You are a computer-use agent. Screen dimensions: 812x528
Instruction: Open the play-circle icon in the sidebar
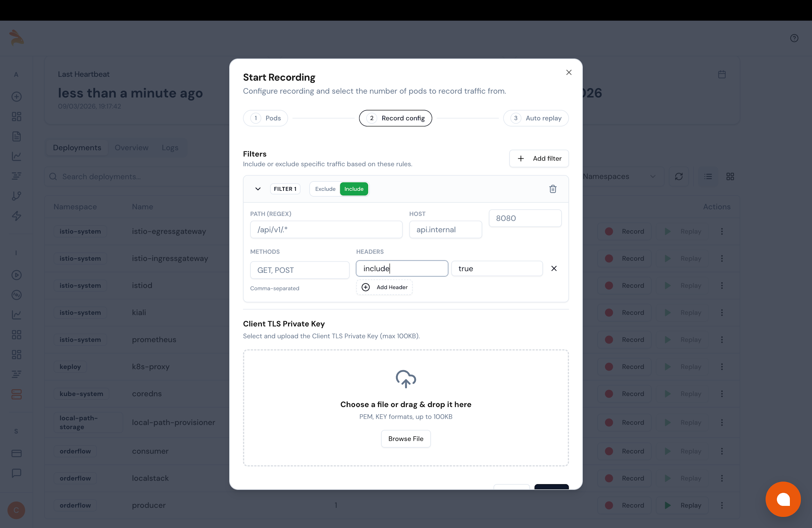tap(16, 275)
